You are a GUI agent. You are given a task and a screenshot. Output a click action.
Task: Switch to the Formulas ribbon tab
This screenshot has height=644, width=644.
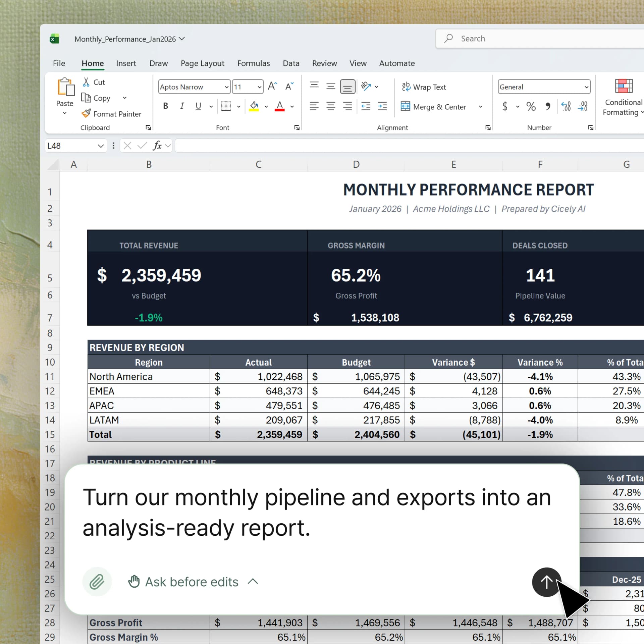[x=254, y=63]
